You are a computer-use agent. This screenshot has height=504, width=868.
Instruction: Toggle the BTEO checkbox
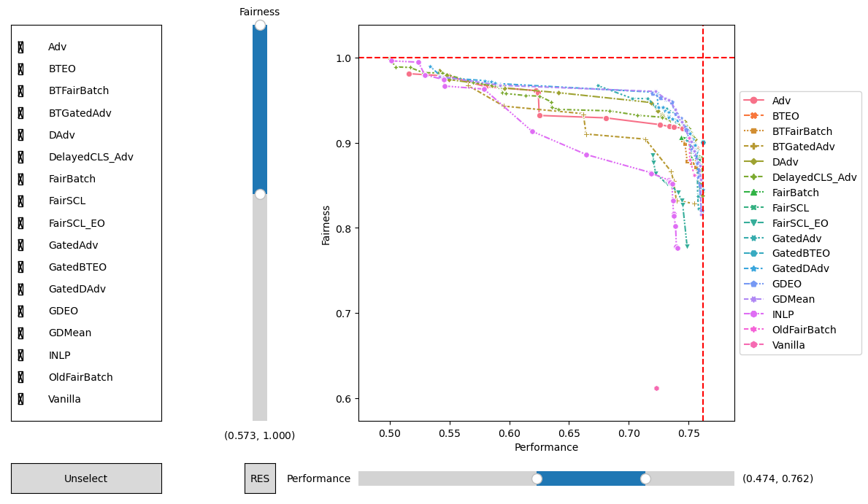[x=20, y=69]
